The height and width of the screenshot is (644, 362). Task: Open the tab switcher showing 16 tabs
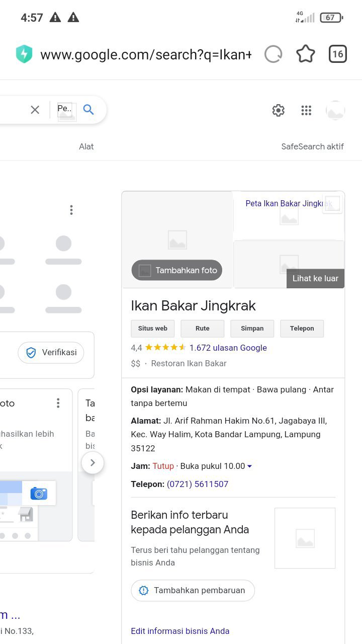[x=338, y=54]
